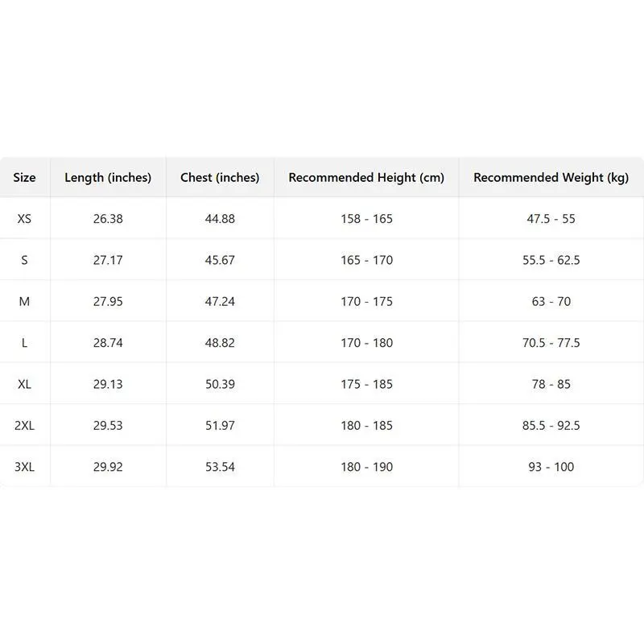Select the M size row label
644x644 pixels.
tap(24, 301)
